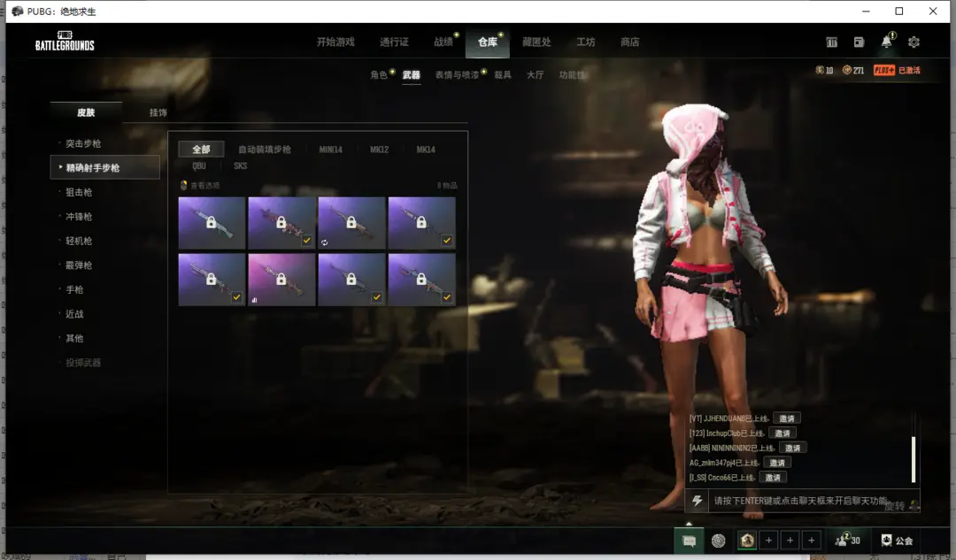The height and width of the screenshot is (560, 956).
Task: Click the bar-chart icon on pink skin tile
Action: point(254,300)
